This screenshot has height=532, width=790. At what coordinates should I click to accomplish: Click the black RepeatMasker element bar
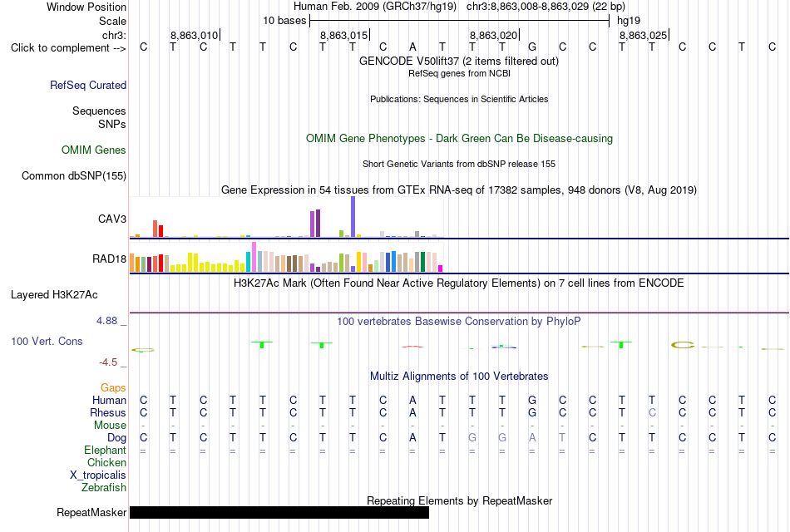(x=279, y=512)
